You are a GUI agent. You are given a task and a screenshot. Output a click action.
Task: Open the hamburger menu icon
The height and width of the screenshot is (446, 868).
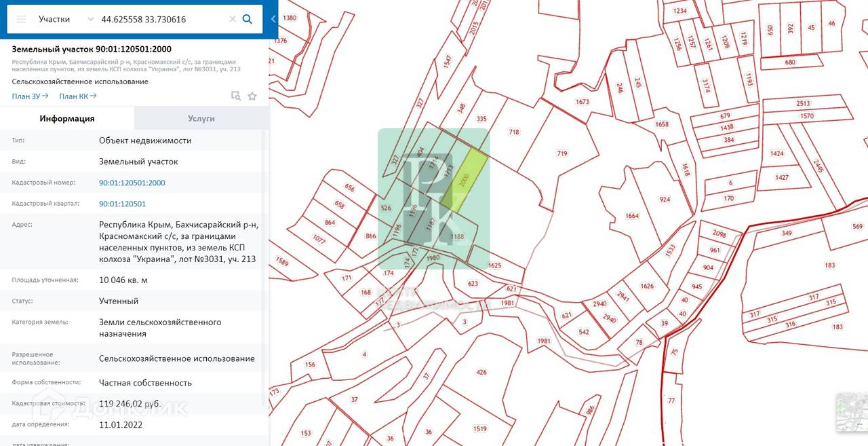pyautogui.click(x=22, y=19)
